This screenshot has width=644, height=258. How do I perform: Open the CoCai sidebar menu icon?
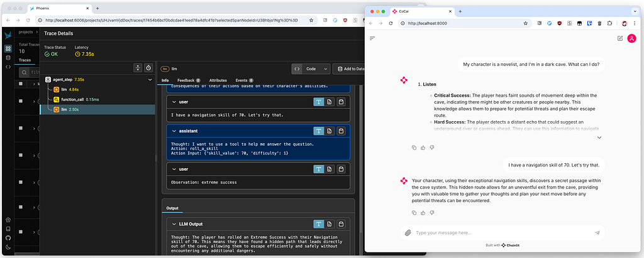pyautogui.click(x=372, y=38)
